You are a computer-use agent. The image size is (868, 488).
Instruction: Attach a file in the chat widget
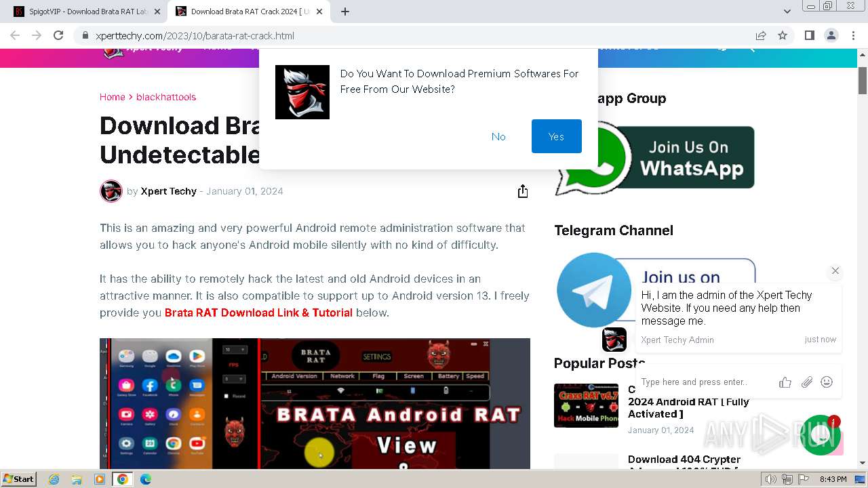click(x=806, y=382)
